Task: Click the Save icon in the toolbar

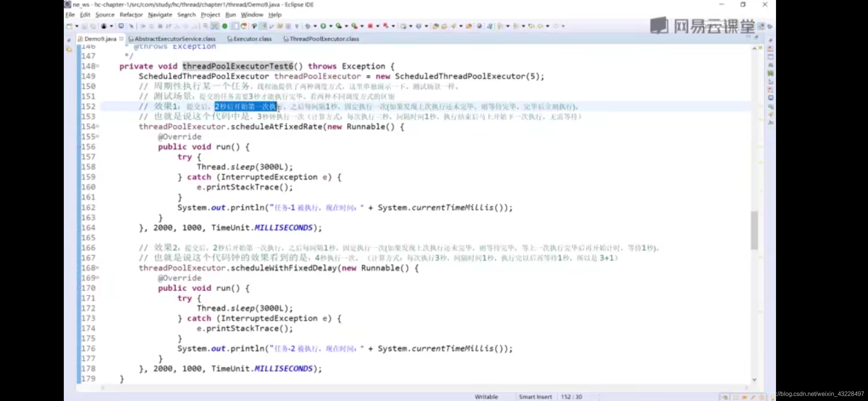Action: 85,26
